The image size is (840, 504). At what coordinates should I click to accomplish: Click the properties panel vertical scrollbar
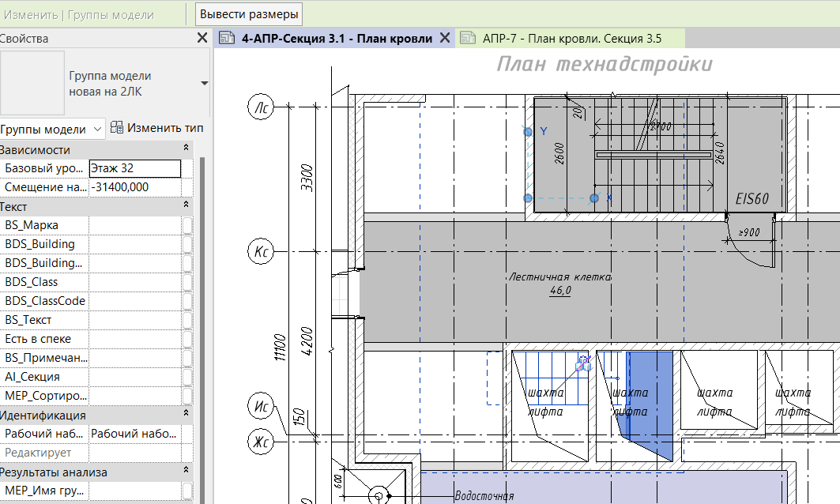click(202, 329)
